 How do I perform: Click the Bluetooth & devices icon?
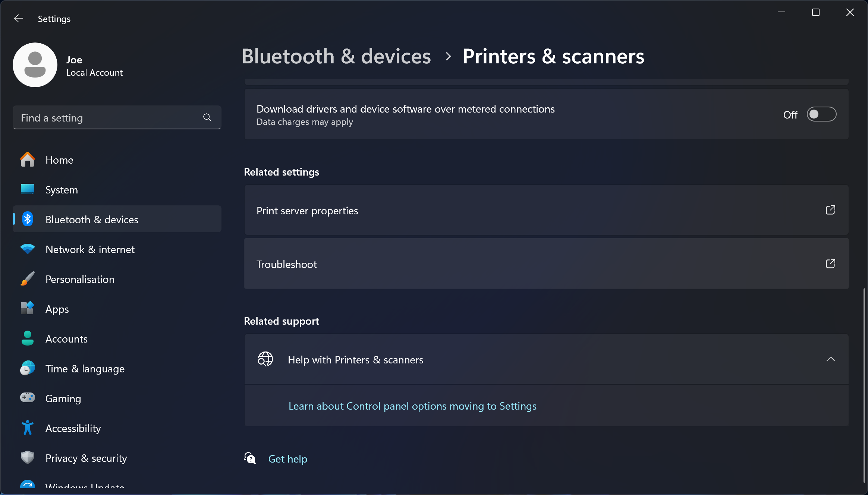tap(27, 219)
